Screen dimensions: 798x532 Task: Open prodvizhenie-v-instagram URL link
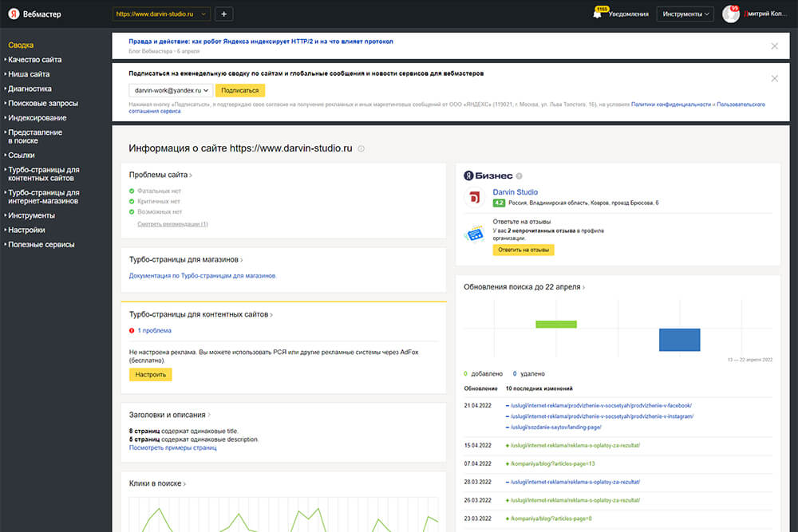602,416
